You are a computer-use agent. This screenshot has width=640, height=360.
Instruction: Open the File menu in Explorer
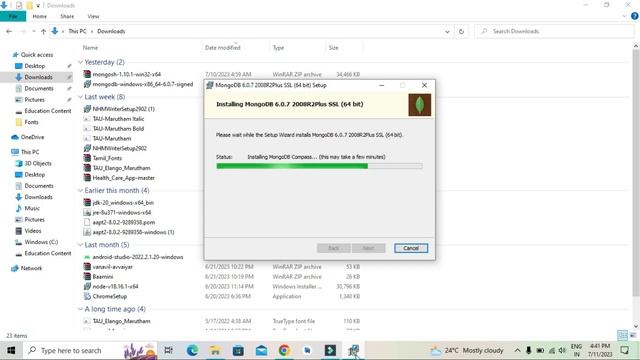point(13,16)
